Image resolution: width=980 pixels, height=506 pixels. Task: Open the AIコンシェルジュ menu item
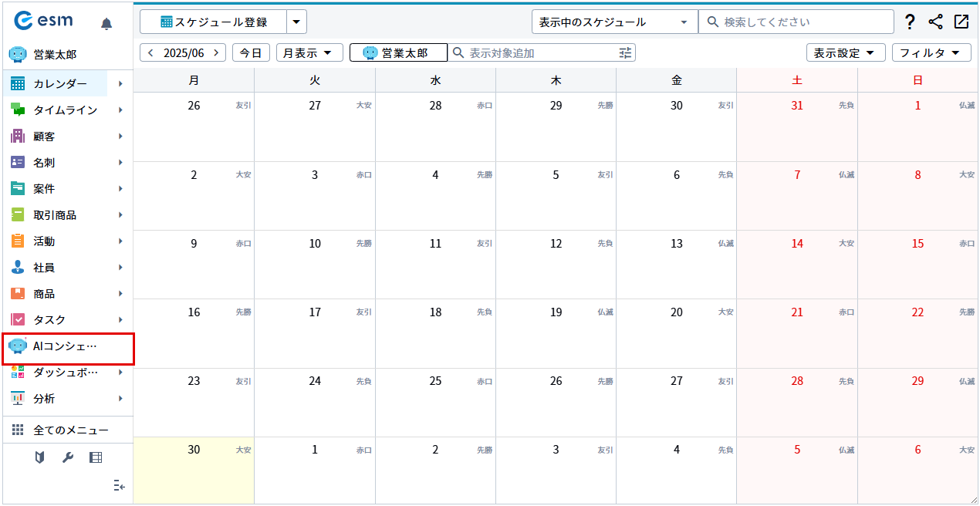tap(66, 346)
